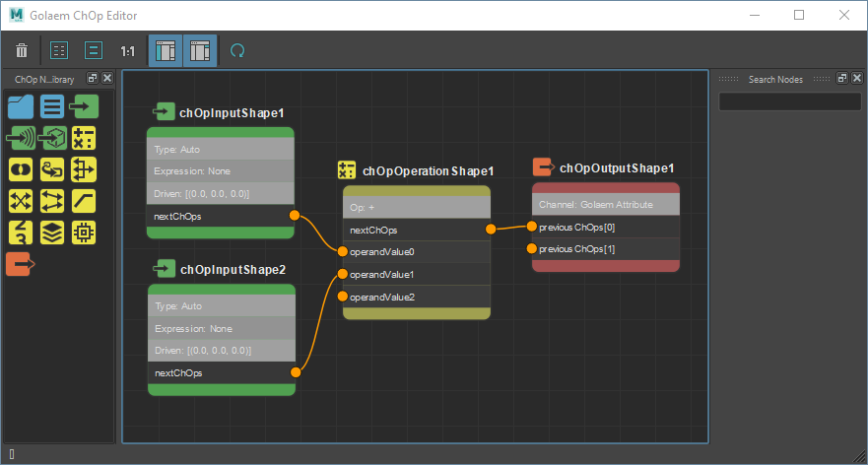This screenshot has width=868, height=465.
Task: Select the yellow overlapping circles node icon
Action: [x=21, y=169]
